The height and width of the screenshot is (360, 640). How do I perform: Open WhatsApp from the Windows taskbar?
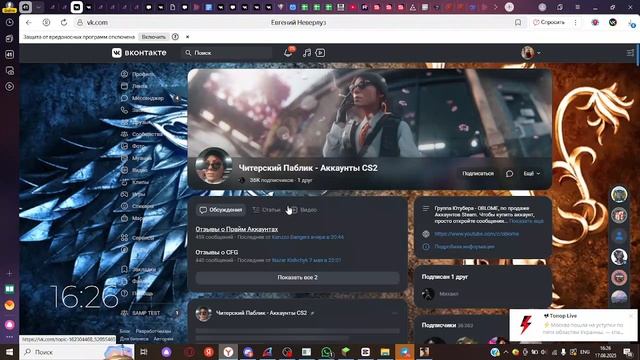[326, 352]
